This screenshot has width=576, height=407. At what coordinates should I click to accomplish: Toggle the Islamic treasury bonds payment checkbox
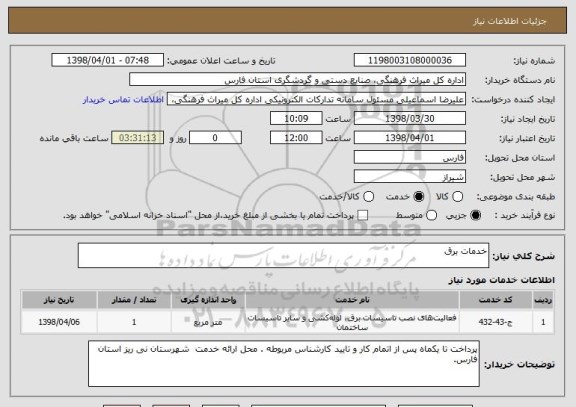coord(363,216)
